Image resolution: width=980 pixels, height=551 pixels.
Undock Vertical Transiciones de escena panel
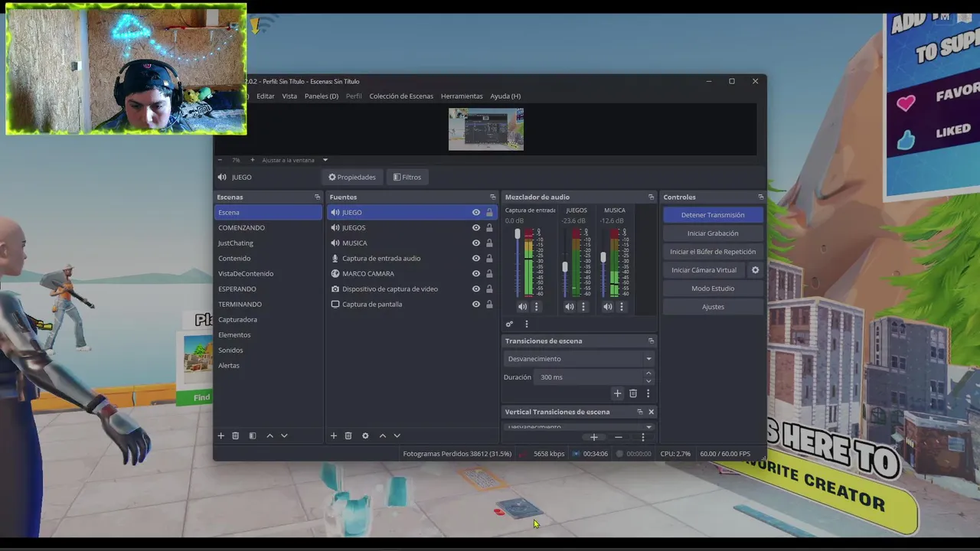(640, 412)
